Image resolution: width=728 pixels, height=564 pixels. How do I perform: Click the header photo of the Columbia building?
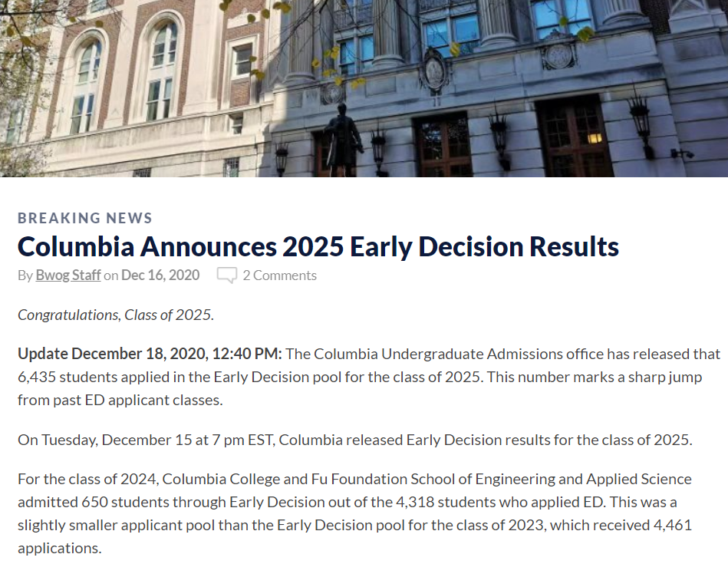click(364, 88)
